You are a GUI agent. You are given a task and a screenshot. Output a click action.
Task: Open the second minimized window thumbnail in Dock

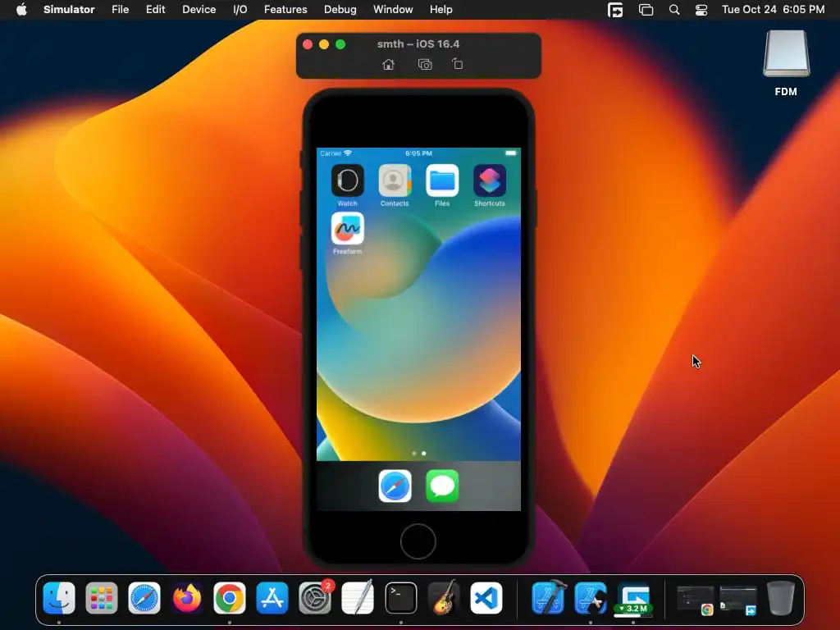pyautogui.click(x=738, y=600)
